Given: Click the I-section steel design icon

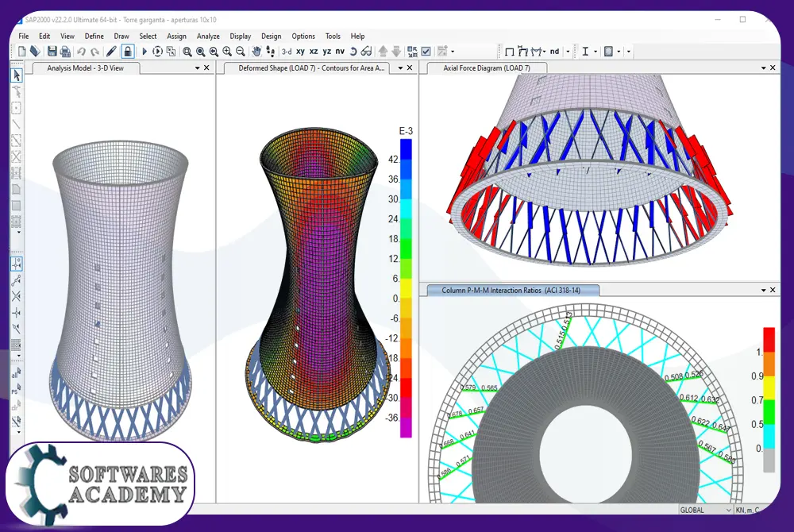Looking at the screenshot, I should pyautogui.click(x=585, y=51).
